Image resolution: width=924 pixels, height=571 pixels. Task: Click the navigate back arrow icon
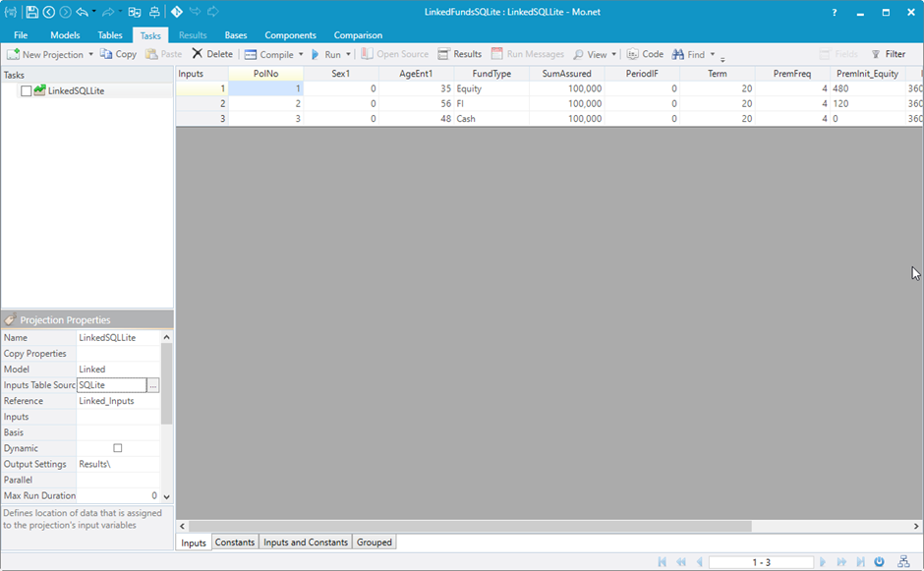point(48,12)
